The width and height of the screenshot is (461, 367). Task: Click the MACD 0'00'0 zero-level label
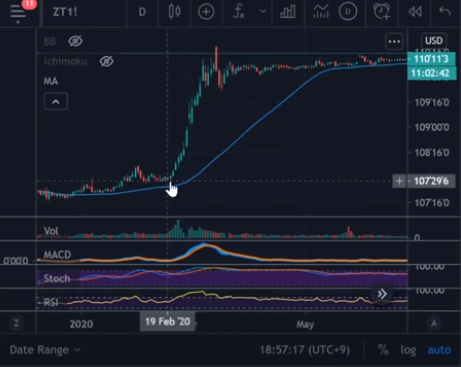(16, 261)
